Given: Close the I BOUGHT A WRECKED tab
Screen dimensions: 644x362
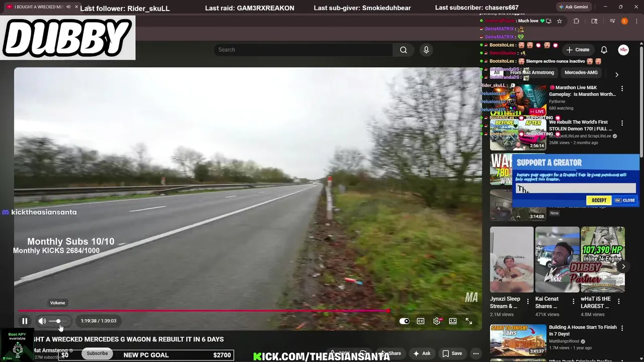Looking at the screenshot, I should click(76, 7).
